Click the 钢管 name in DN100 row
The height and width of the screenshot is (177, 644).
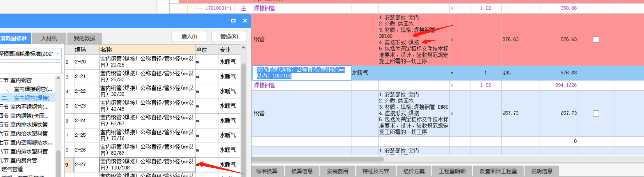coord(259,39)
